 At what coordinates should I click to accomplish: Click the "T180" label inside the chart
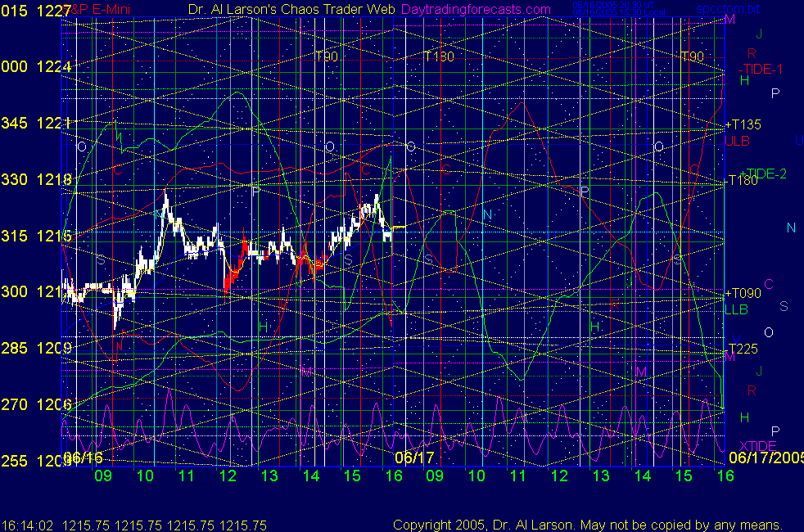click(x=439, y=56)
